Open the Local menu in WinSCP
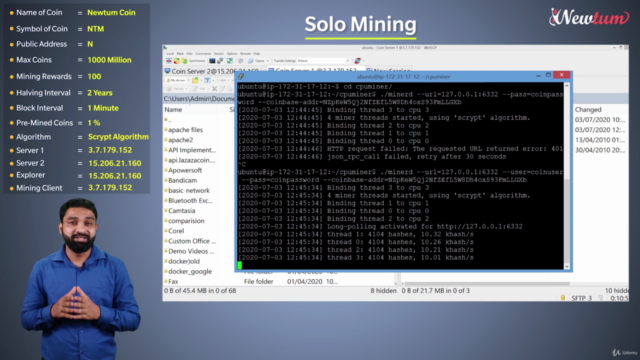Screen dimensions: 640x360 point(170,53)
